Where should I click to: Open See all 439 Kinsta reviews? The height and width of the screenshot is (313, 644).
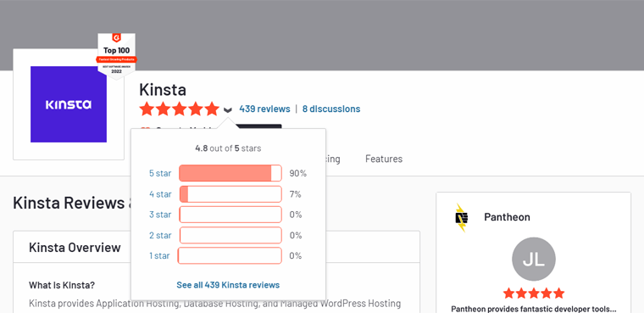(x=228, y=285)
